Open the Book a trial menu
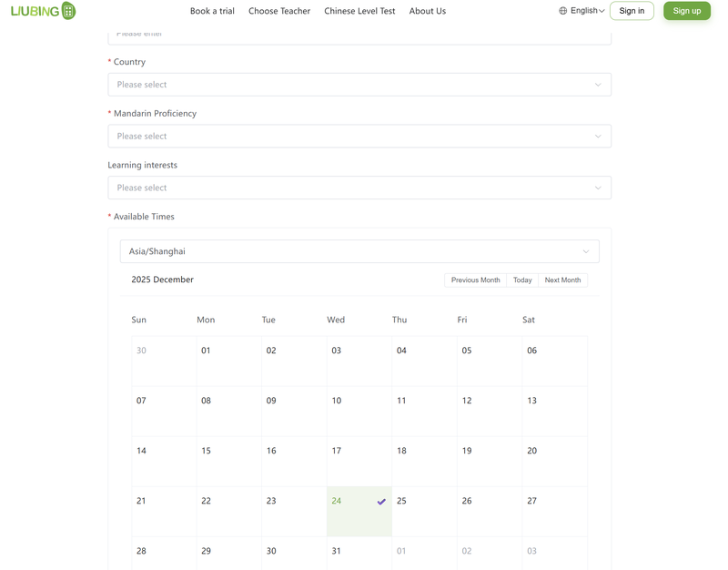The image size is (728, 570). tap(212, 11)
